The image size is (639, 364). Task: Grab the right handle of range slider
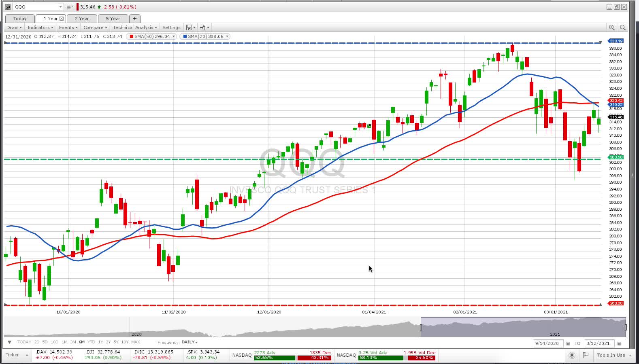click(x=626, y=327)
